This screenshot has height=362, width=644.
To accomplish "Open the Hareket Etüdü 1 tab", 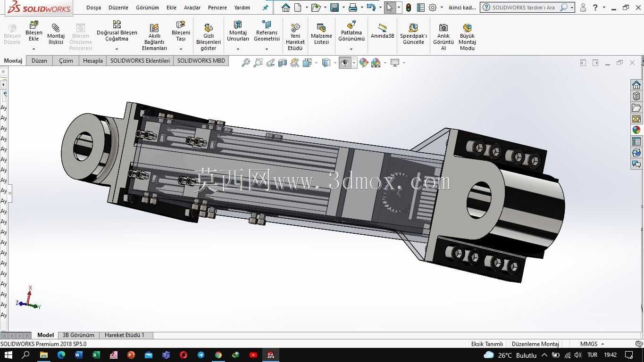I will pos(125,335).
